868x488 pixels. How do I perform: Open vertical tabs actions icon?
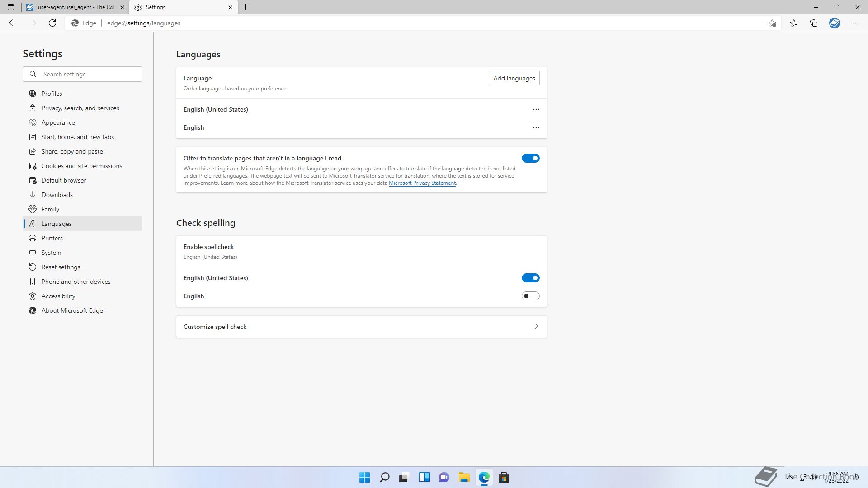click(x=11, y=7)
